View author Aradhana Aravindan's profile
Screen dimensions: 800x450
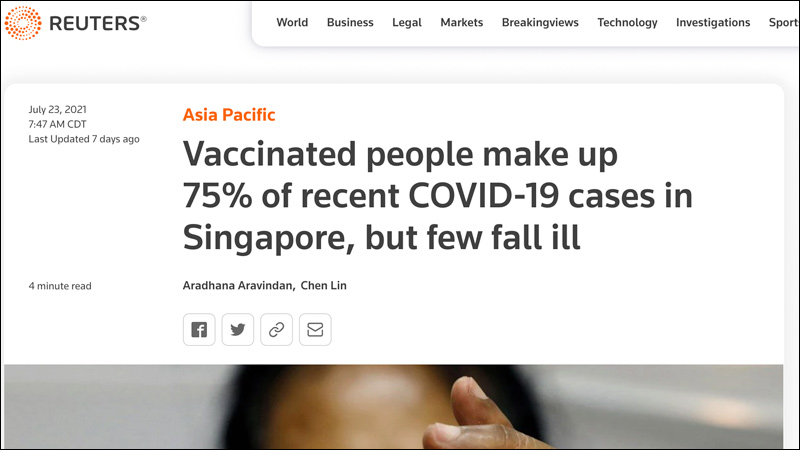click(x=238, y=285)
